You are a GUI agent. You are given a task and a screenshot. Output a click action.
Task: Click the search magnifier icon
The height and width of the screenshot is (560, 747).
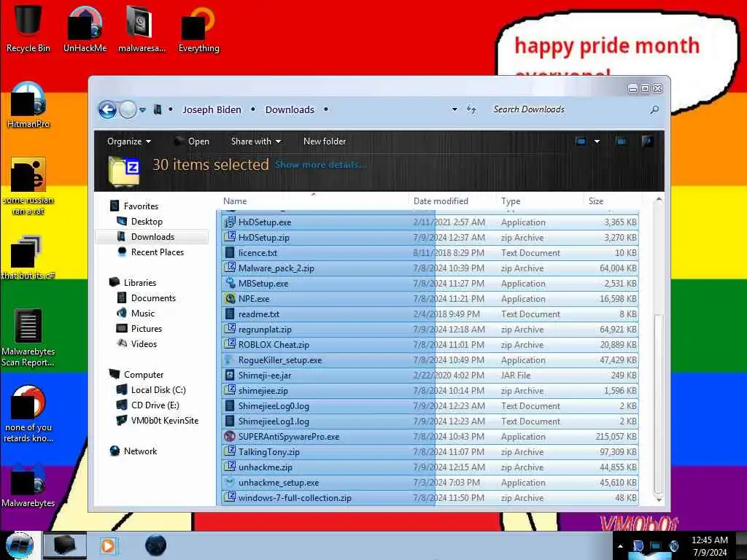point(654,110)
